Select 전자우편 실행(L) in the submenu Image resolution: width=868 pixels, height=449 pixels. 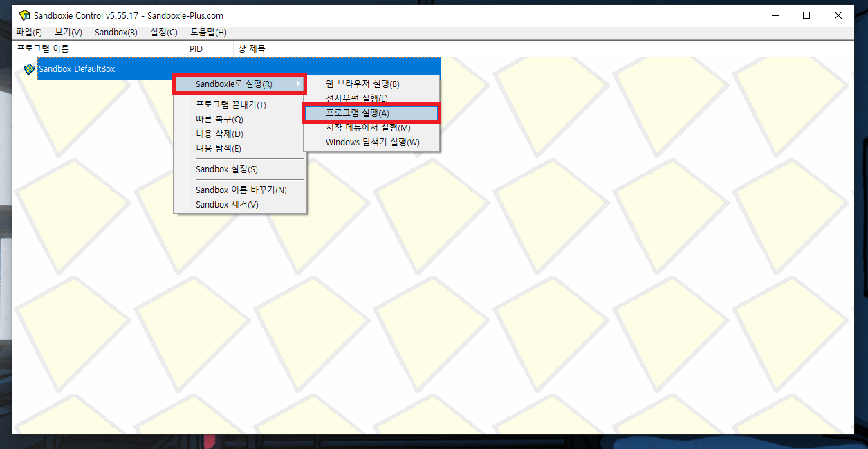(371, 98)
